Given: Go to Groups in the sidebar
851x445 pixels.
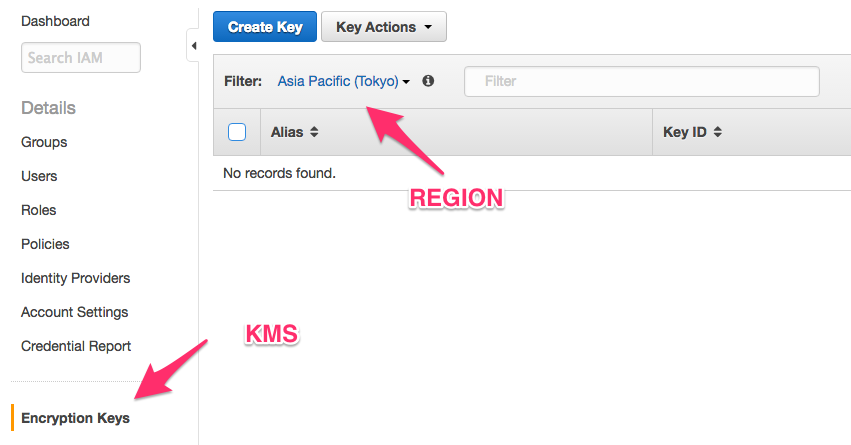Looking at the screenshot, I should (x=44, y=142).
